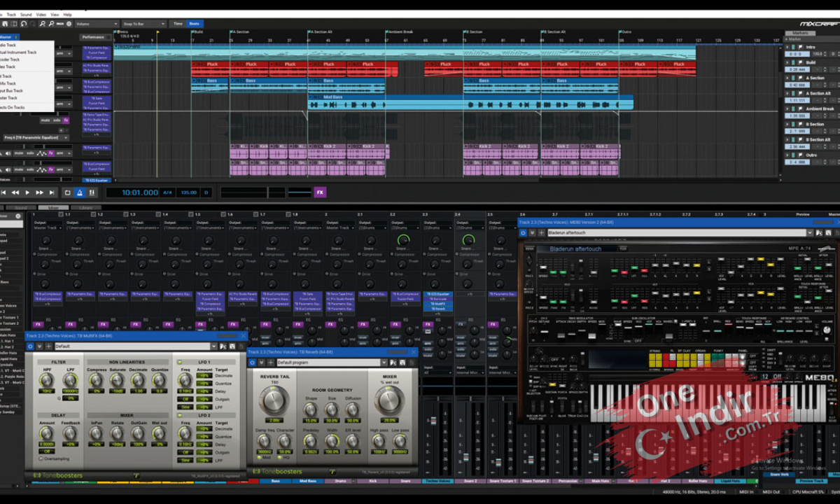Open the Help menu
Image resolution: width=840 pixels, height=504 pixels.
point(68,14)
